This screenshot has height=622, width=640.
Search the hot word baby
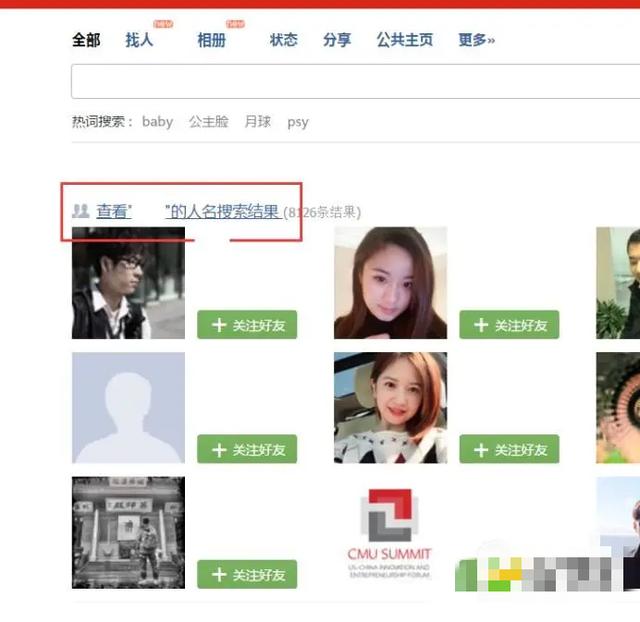pyautogui.click(x=158, y=122)
